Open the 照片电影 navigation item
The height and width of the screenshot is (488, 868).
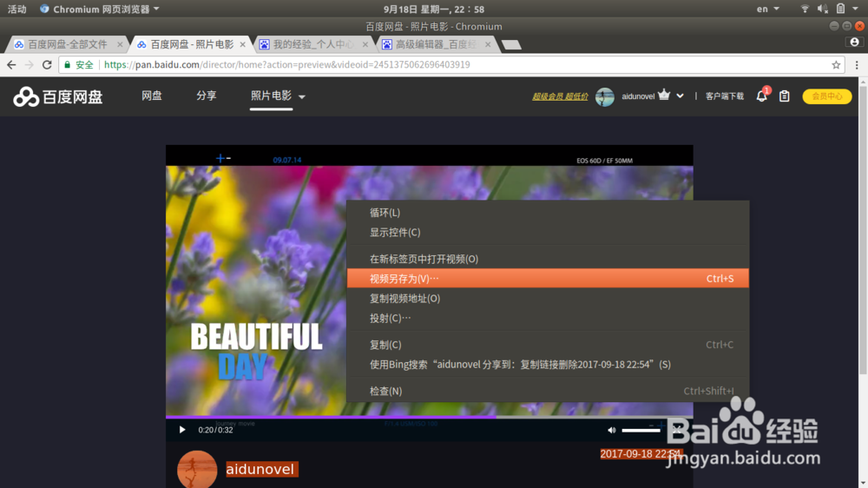click(x=271, y=96)
